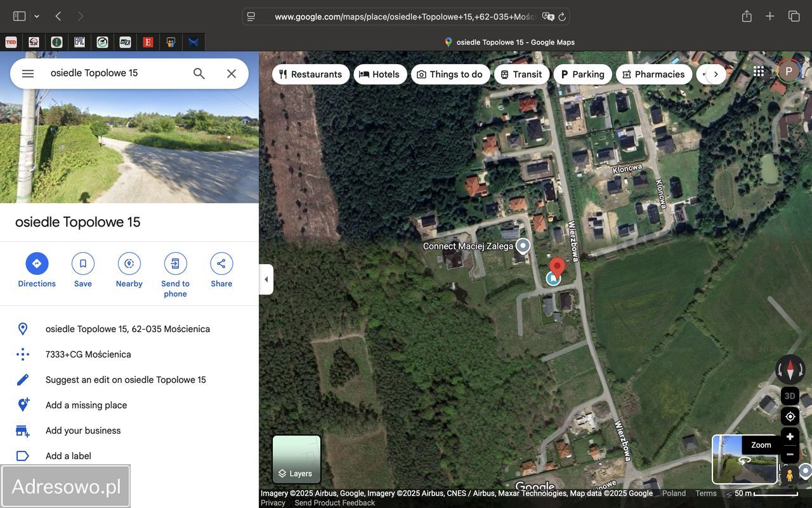Get Directions to osiedle Topolowe 15
Viewport: 812px width, 508px height.
[x=37, y=270]
